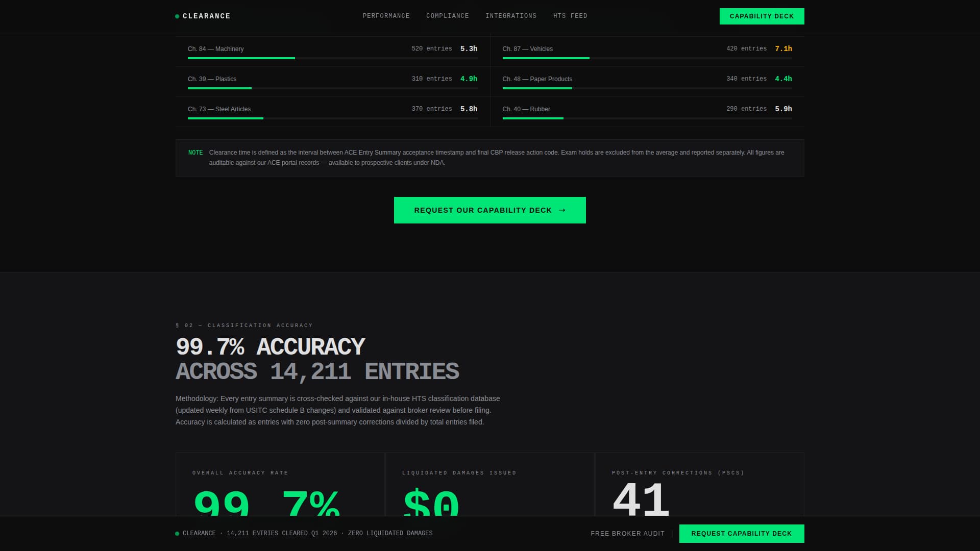Click the '370 entries' count
Viewport: 980px width, 551px height.
(432, 109)
